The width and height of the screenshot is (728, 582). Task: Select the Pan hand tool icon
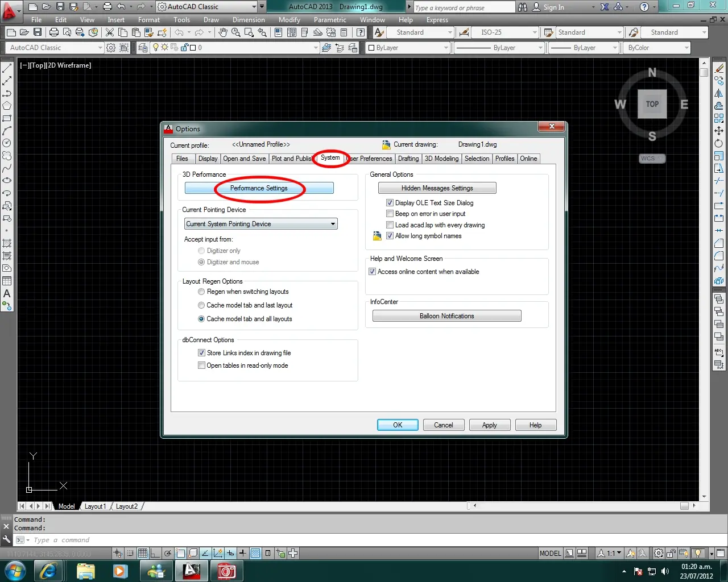(223, 32)
